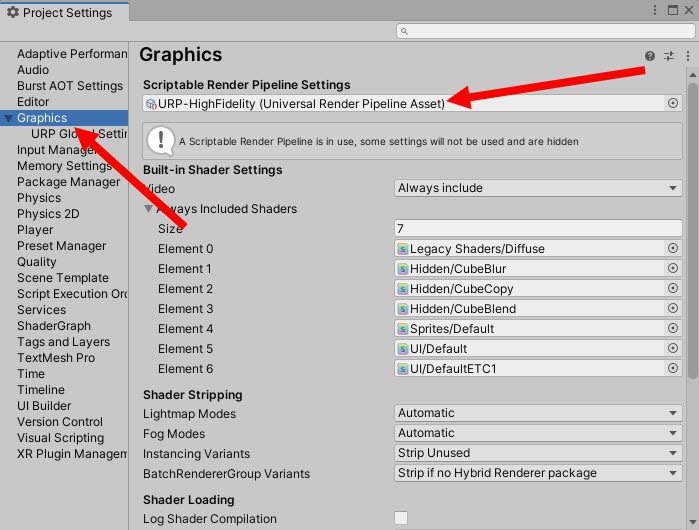Open the Graphics section kebab menu
The image size is (699, 530).
point(688,56)
